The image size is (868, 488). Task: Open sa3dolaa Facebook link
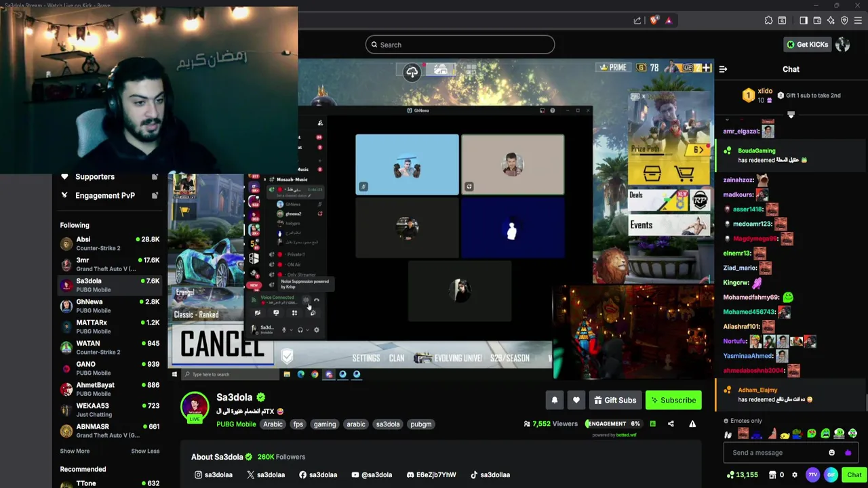[318, 474]
